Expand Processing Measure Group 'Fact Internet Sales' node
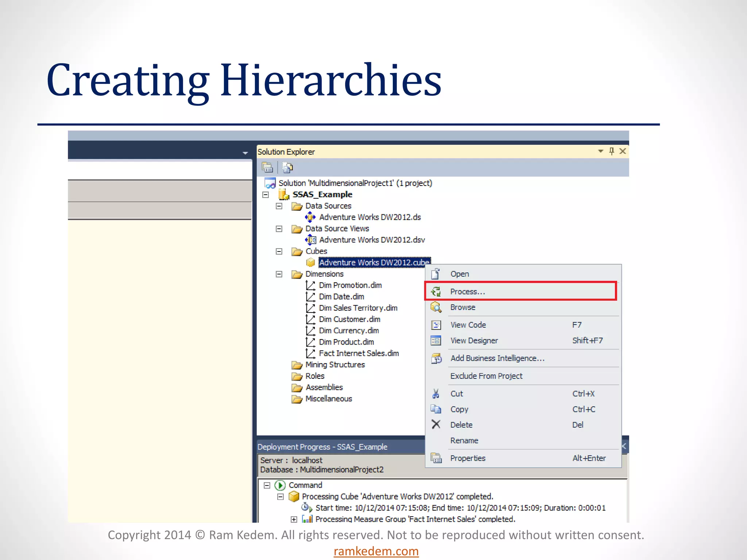The height and width of the screenshot is (560, 747). (294, 519)
